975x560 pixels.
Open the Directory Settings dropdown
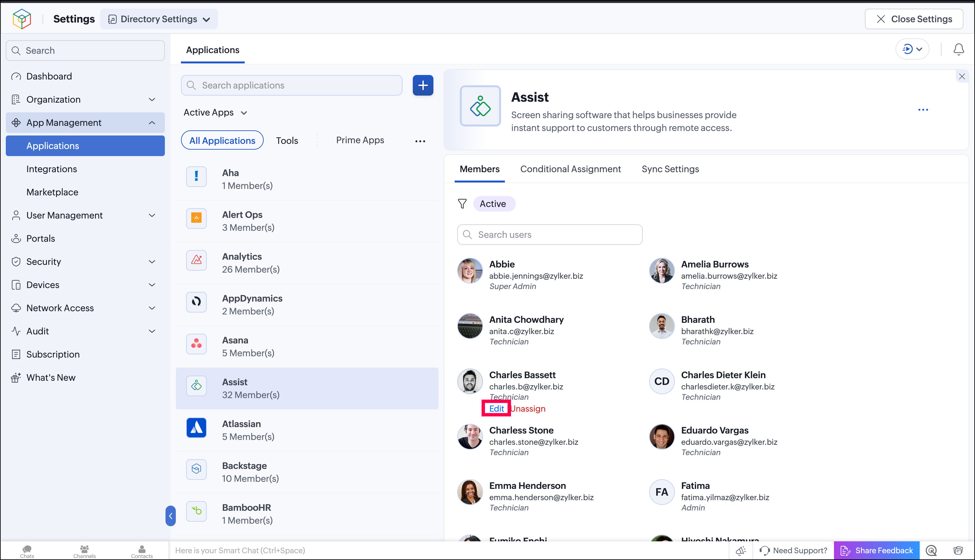[x=159, y=19]
